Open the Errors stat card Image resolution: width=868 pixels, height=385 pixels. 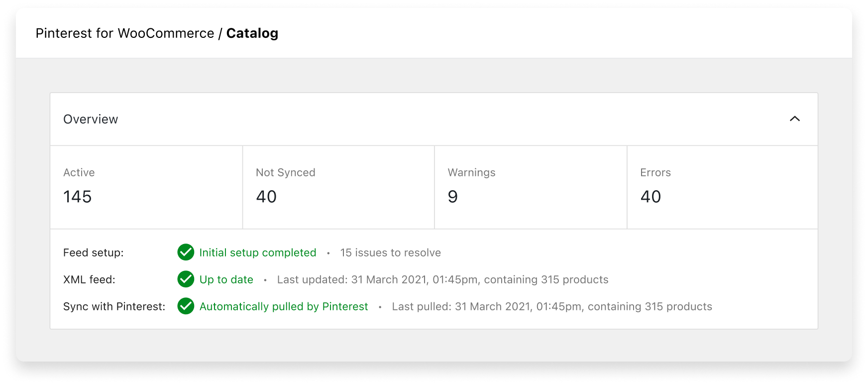pos(722,187)
